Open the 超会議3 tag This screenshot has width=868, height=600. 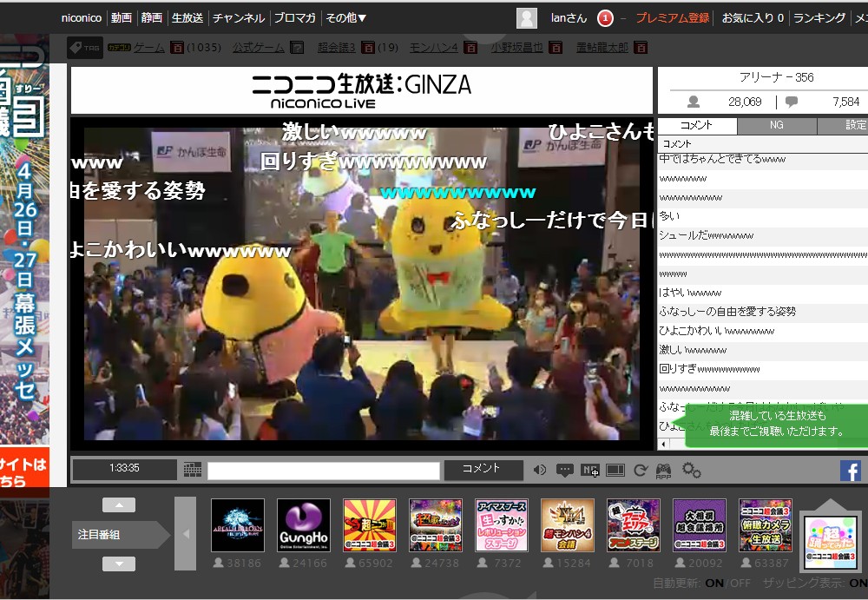pyautogui.click(x=336, y=48)
